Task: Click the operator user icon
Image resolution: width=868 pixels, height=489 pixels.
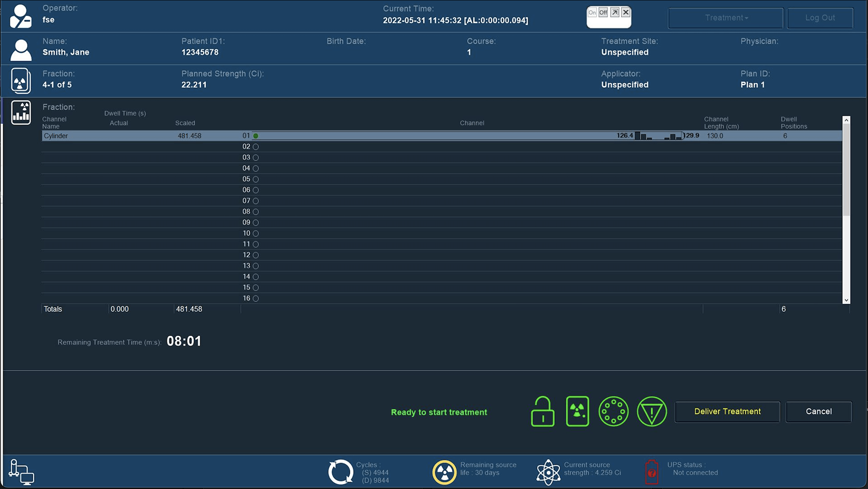Action: [21, 16]
